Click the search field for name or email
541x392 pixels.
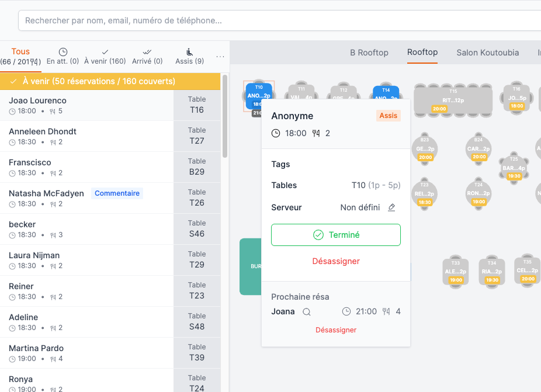click(x=280, y=20)
